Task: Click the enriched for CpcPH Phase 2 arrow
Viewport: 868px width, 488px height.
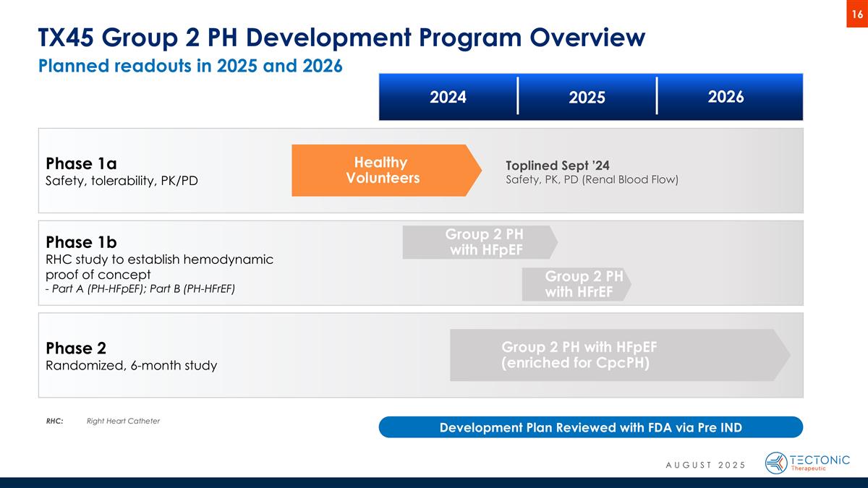Action: tap(618, 355)
